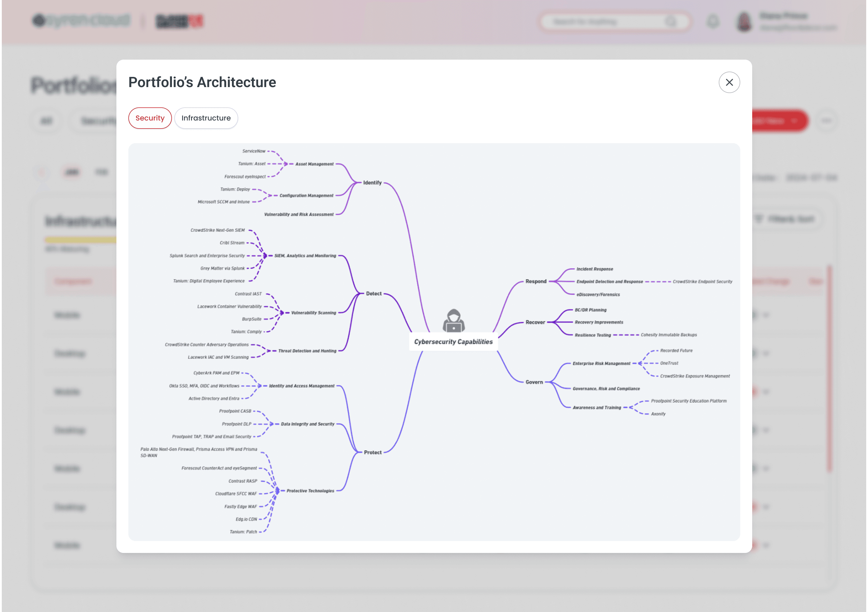The height and width of the screenshot is (612, 868).
Task: Click Endpoint Detection and Response node
Action: [610, 282]
